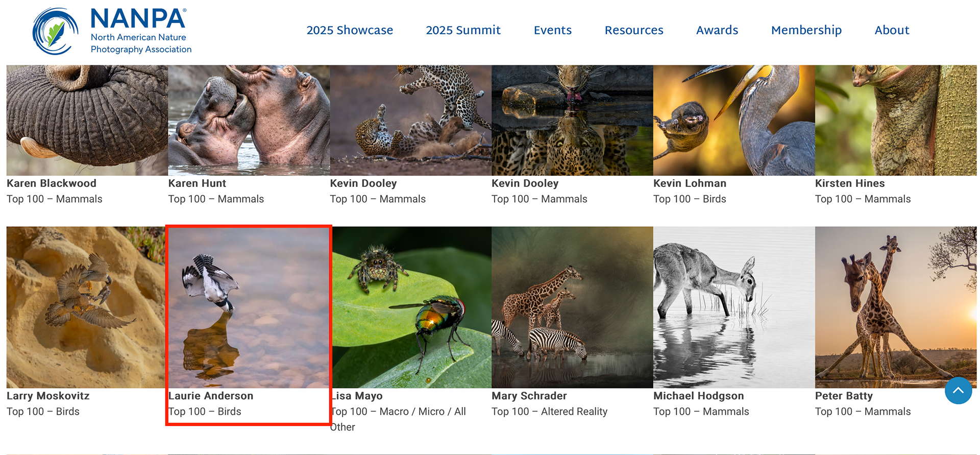Click the Lisa Mayo name

coord(357,396)
